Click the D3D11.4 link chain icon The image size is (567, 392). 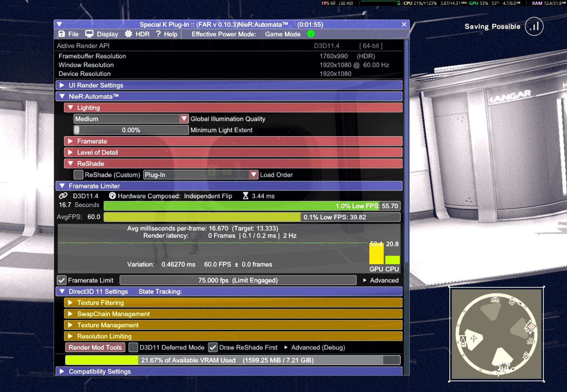pyautogui.click(x=63, y=196)
